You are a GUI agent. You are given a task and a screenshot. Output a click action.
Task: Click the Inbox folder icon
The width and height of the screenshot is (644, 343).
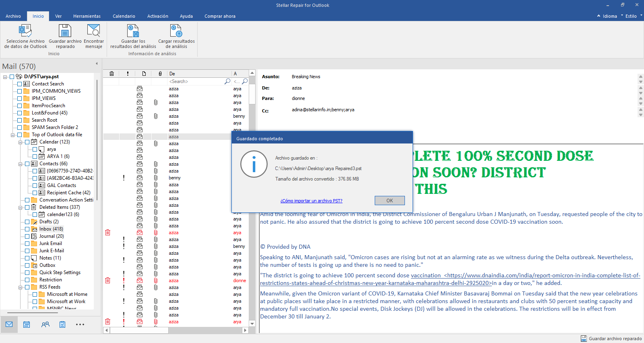point(34,229)
